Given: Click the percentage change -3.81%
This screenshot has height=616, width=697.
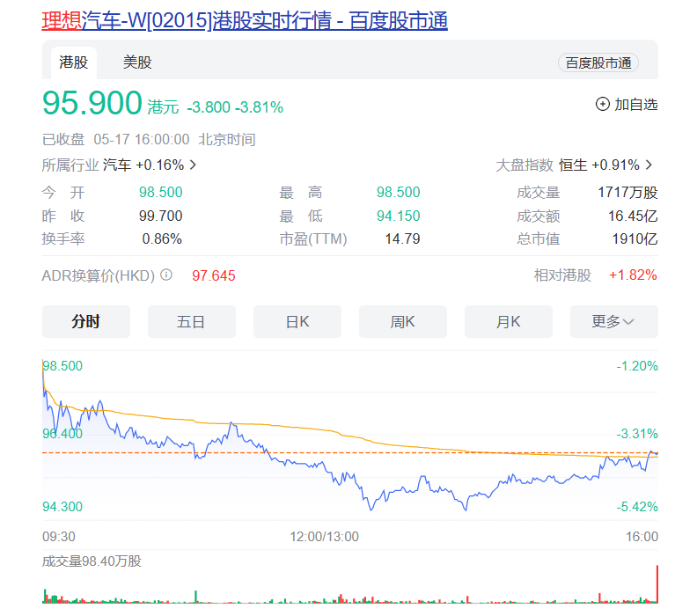Looking at the screenshot, I should click(259, 107).
